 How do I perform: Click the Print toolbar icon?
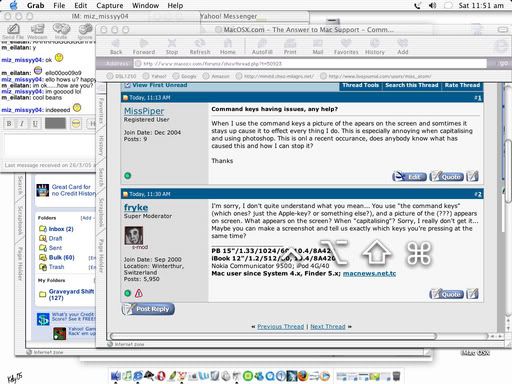pos(290,46)
